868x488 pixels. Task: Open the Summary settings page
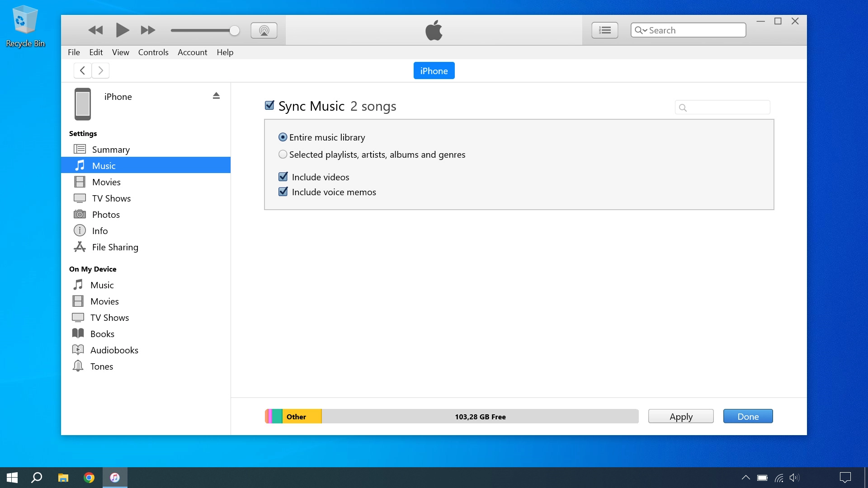coord(111,149)
